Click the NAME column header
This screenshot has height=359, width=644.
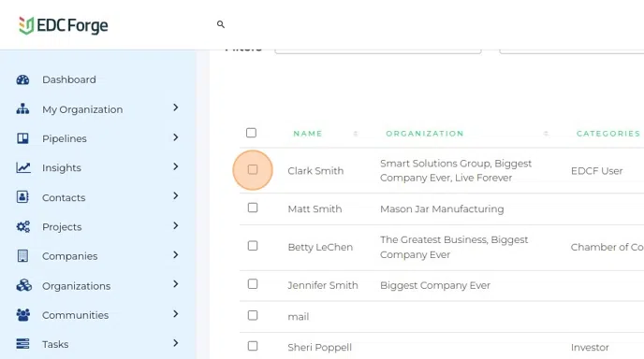tap(308, 134)
